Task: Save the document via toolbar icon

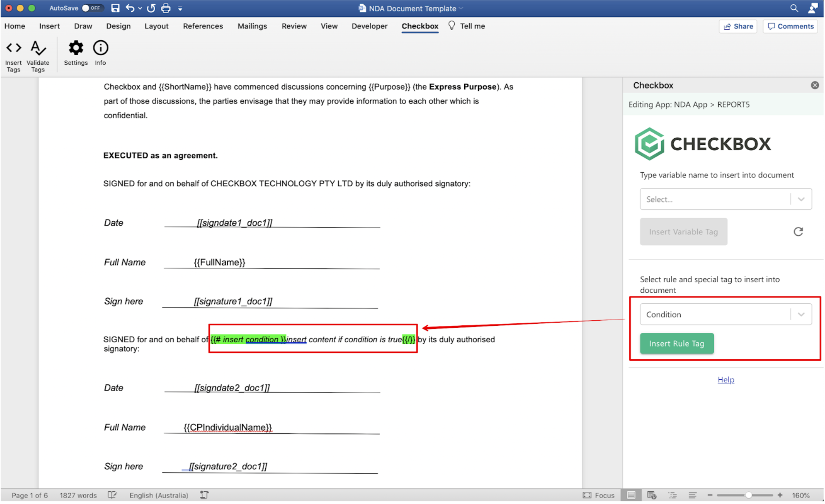Action: tap(115, 8)
